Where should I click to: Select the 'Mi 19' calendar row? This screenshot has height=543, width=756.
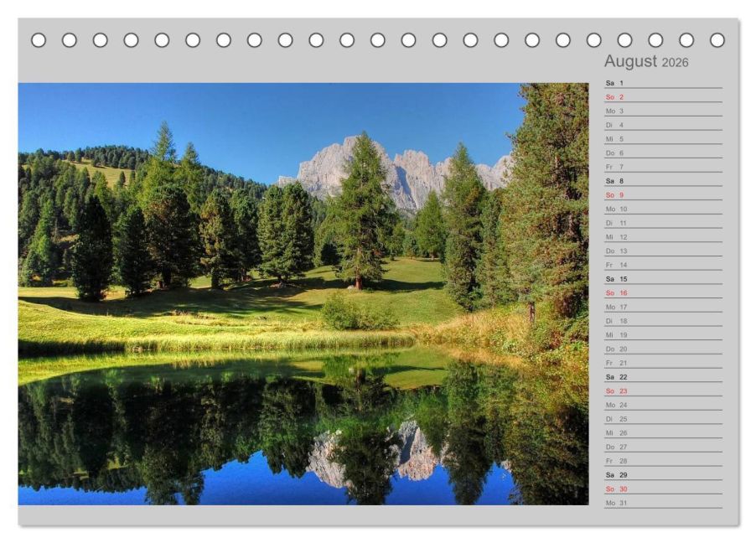pyautogui.click(x=664, y=334)
